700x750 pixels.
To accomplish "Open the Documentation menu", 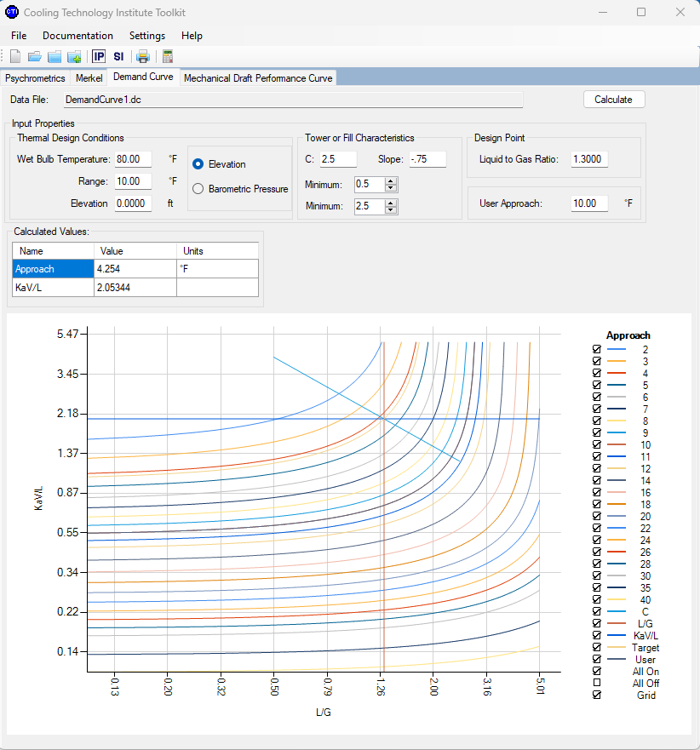I will point(77,36).
